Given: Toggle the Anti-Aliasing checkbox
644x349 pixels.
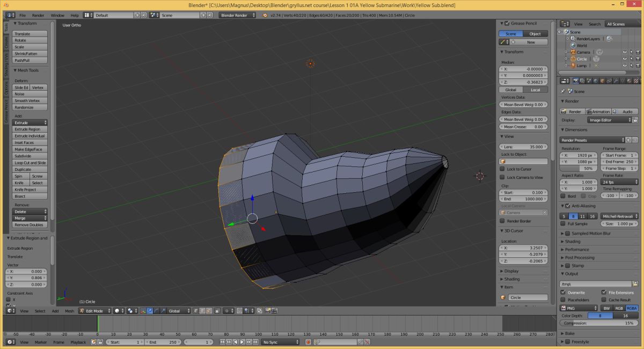Looking at the screenshot, I should (568, 206).
